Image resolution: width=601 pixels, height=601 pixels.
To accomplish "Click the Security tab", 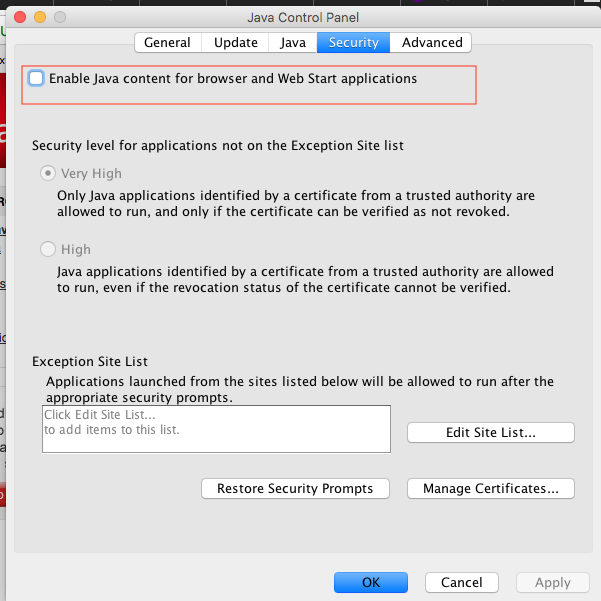I will point(353,43).
